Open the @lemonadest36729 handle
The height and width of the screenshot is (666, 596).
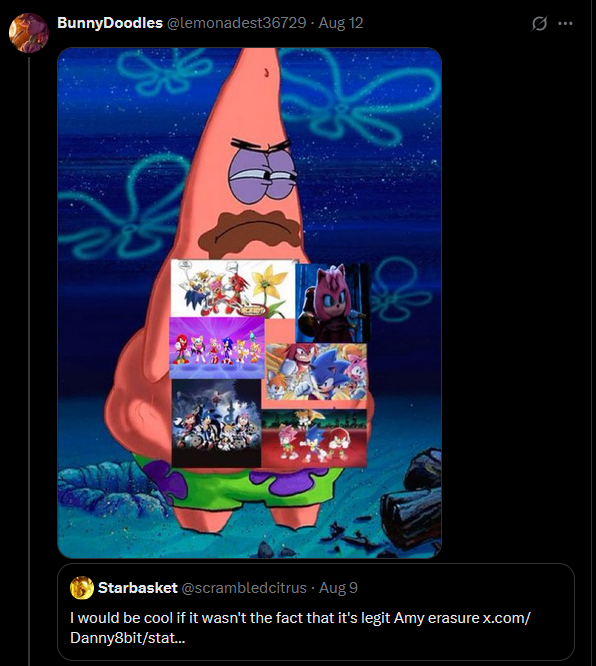tap(237, 23)
